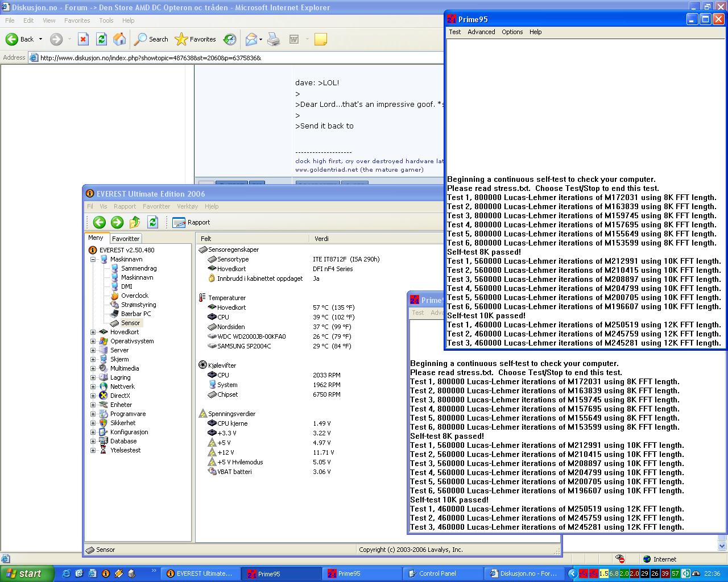Viewport: 728px width, 582px height.
Task: Expand the Lagring tree node
Action: (93, 377)
